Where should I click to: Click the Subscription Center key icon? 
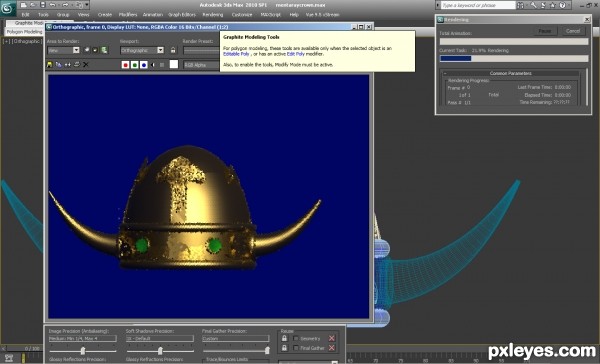point(533,5)
